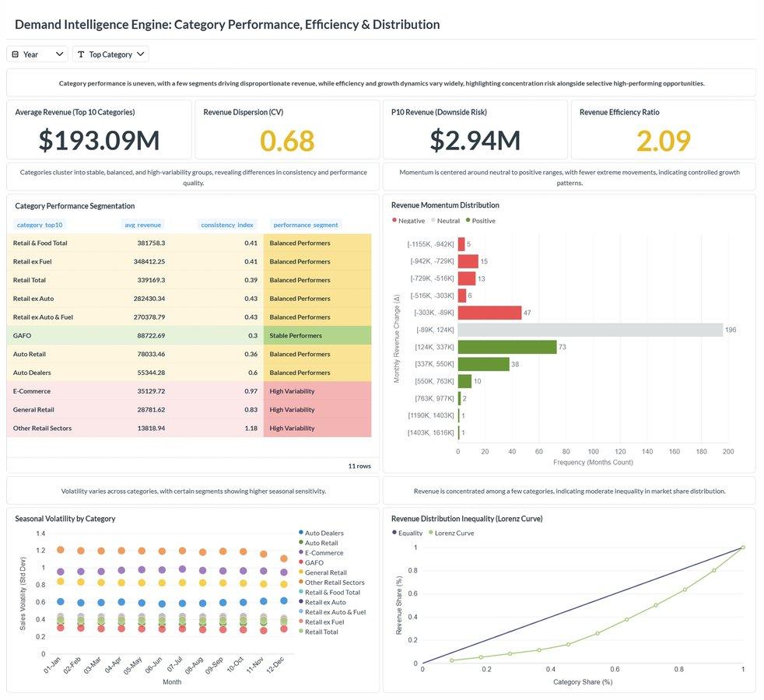Viewport: 764px width, 700px height.
Task: Toggle GAFO in volatility legend
Action: coord(311,562)
